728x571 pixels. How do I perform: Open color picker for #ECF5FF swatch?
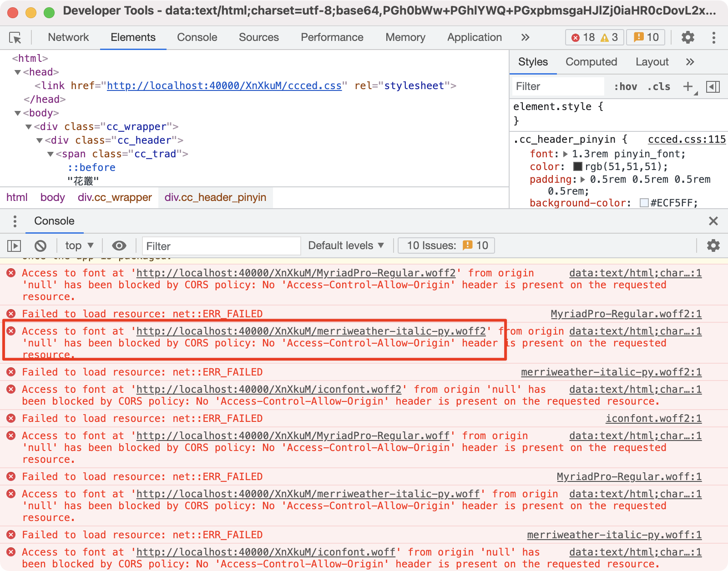(x=644, y=203)
